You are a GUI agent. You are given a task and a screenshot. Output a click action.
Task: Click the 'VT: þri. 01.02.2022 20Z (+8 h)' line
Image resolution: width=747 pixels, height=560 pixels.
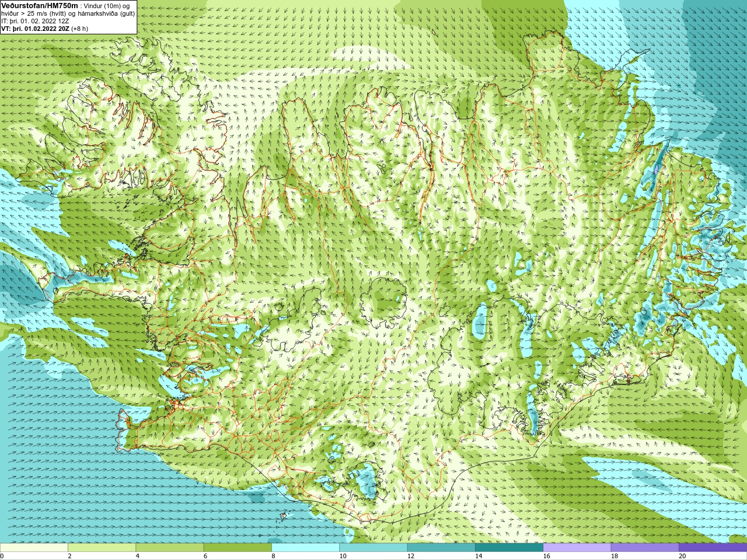45,29
